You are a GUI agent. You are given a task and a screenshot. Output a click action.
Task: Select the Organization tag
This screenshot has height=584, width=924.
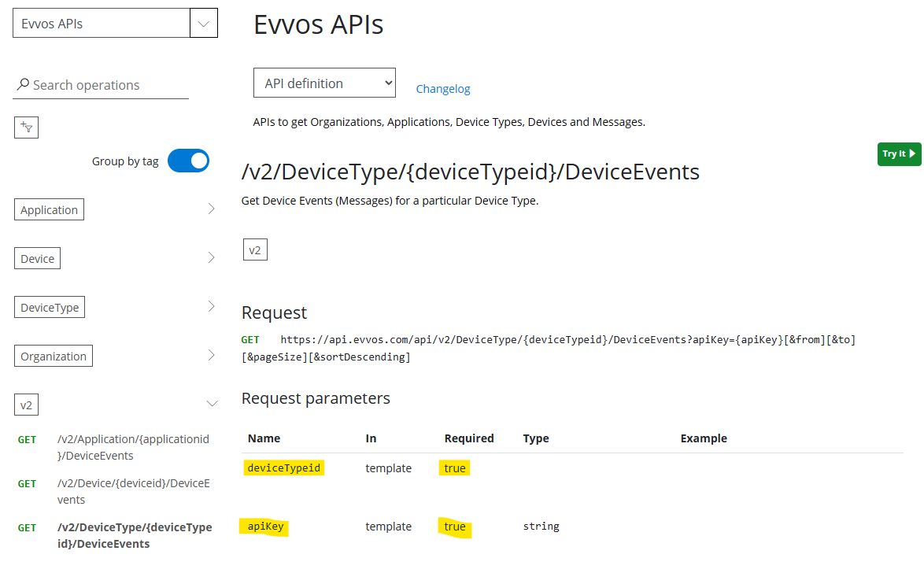pos(54,357)
